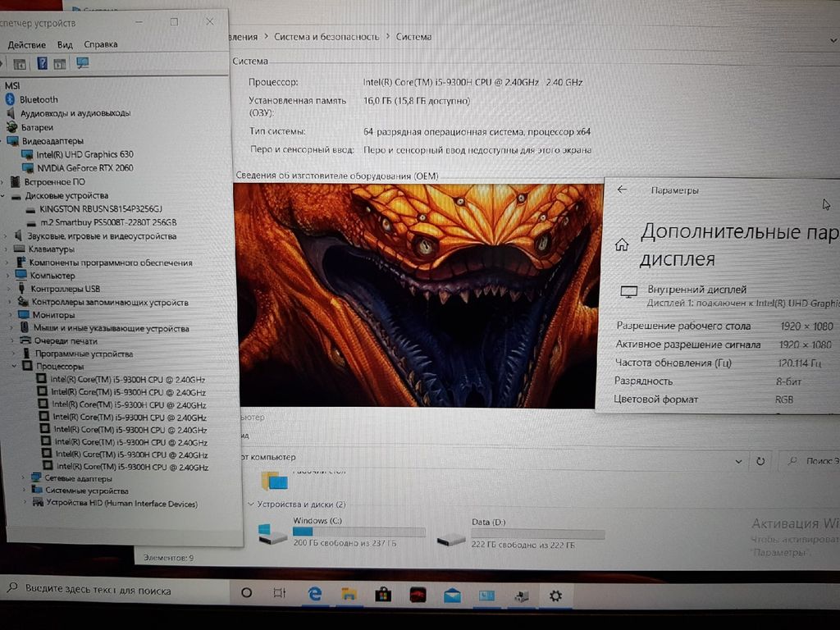This screenshot has width=840, height=630.
Task: Go to Settings home via the house icon
Action: 622,244
